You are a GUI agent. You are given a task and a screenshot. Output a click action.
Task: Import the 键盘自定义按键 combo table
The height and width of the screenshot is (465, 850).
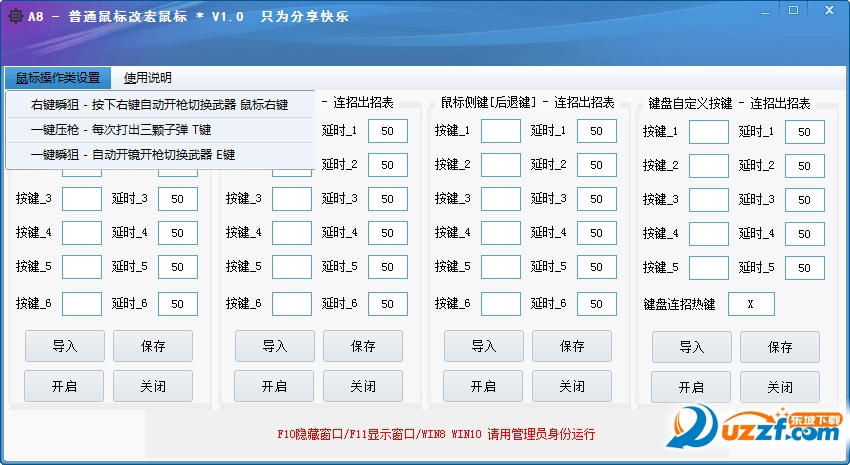[692, 347]
